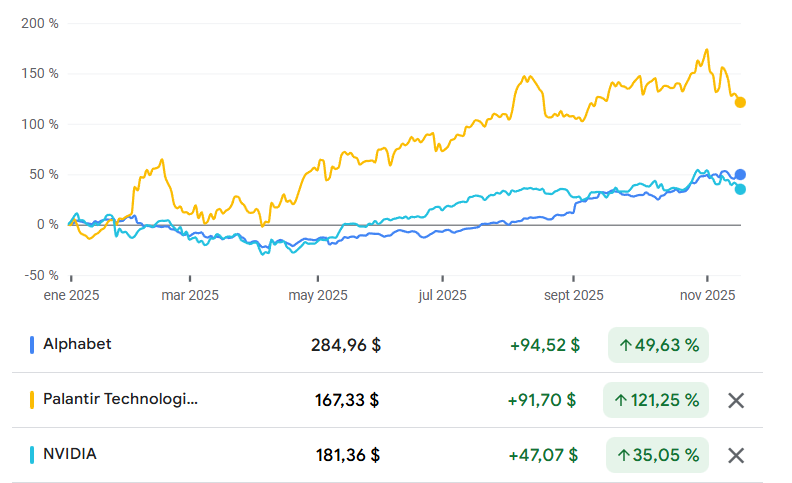Click the cyan NVIDIA endpoint dot
Screen dimensions: 792x483
tap(741, 189)
